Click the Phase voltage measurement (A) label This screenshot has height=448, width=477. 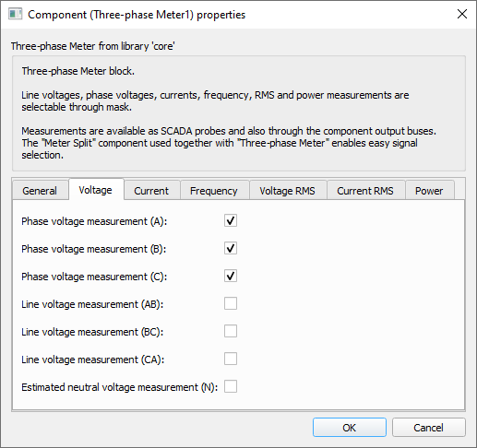(94, 221)
